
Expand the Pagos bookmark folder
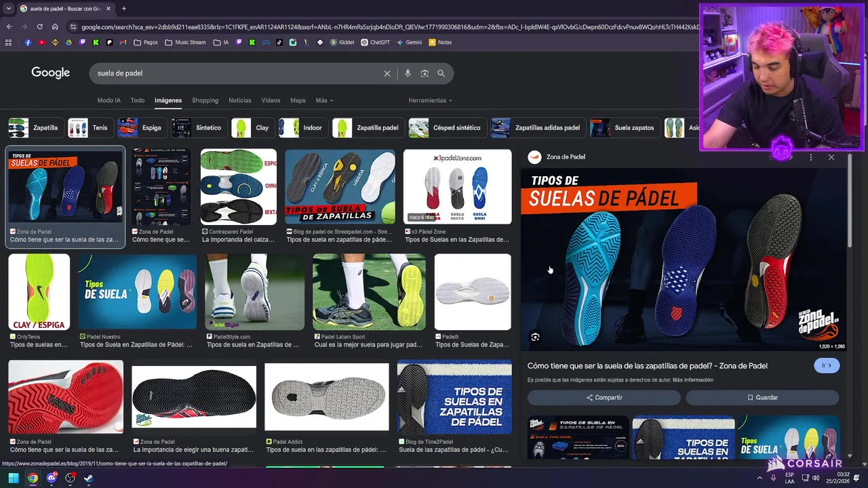tap(146, 42)
